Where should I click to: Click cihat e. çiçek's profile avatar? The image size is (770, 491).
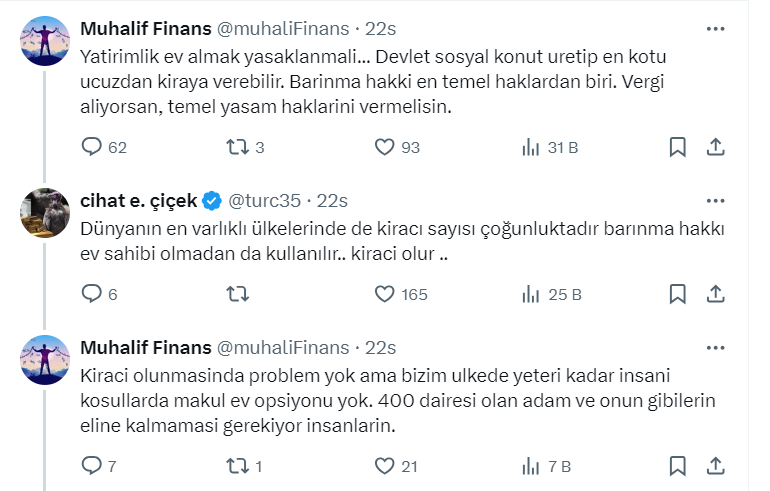[44, 211]
